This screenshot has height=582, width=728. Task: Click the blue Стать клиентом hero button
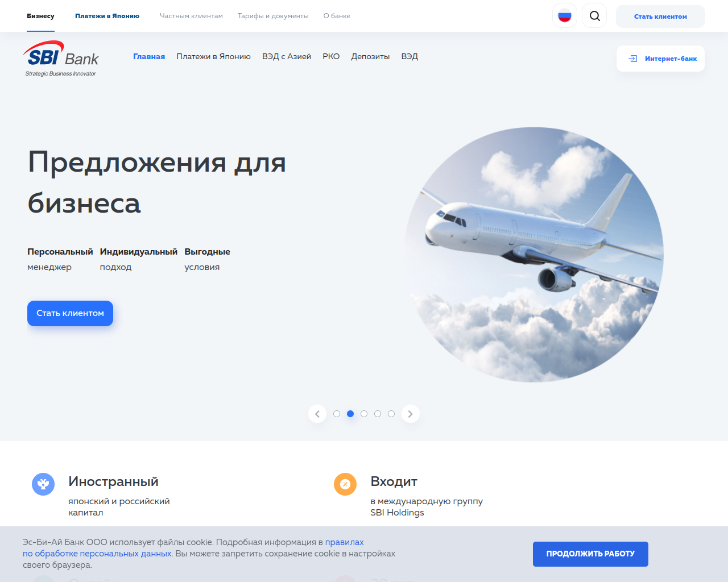(x=70, y=313)
